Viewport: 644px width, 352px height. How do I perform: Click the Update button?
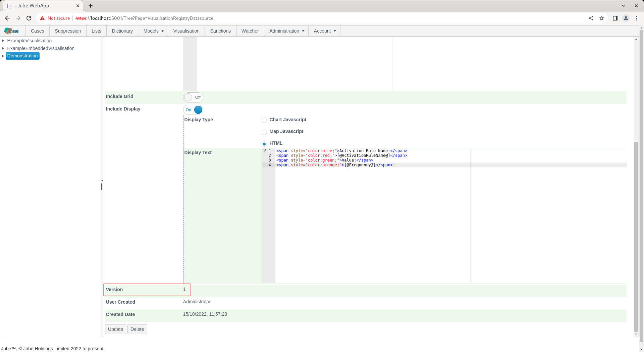115,329
